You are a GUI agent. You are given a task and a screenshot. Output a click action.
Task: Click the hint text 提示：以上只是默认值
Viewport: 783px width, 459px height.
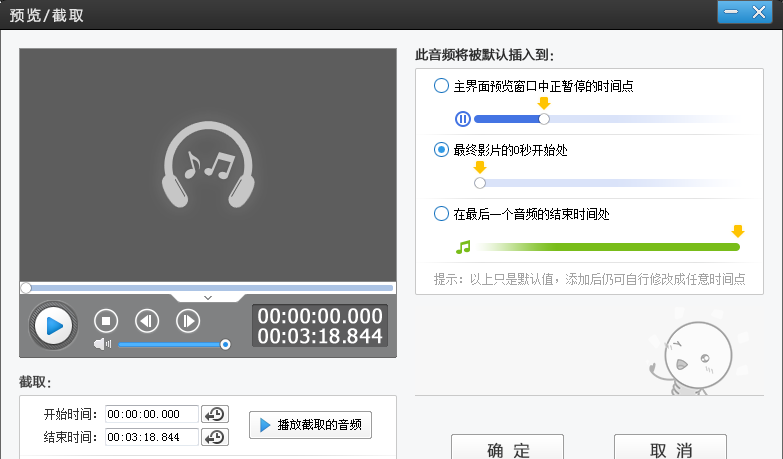(x=589, y=279)
